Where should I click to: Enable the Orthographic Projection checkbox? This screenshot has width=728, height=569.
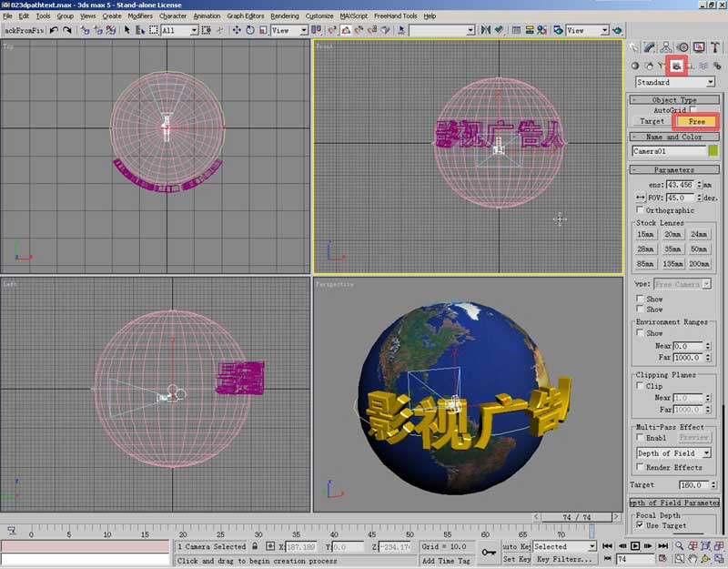pos(639,210)
